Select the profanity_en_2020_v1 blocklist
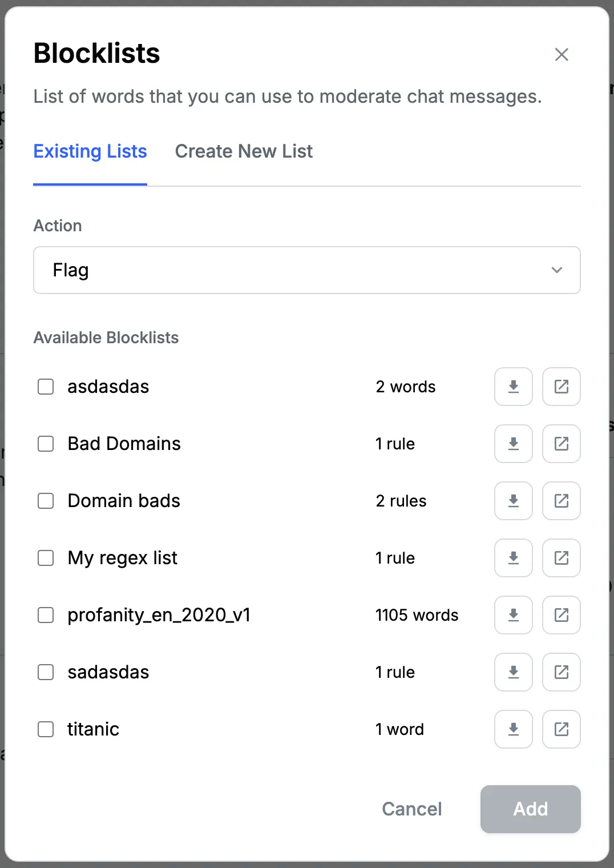Viewport: 614px width, 868px height. coord(45,615)
